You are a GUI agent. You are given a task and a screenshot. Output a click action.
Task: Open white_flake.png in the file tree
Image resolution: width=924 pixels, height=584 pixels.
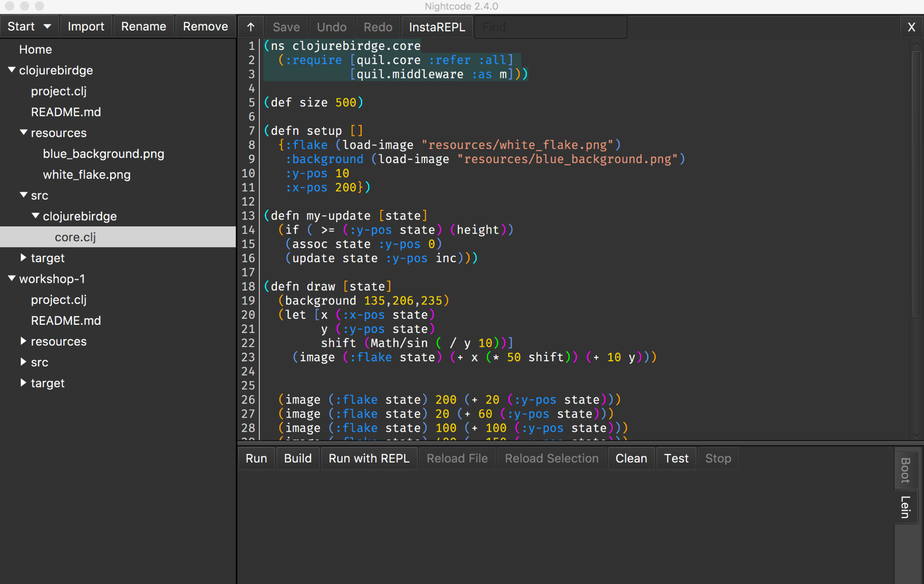[x=86, y=175]
